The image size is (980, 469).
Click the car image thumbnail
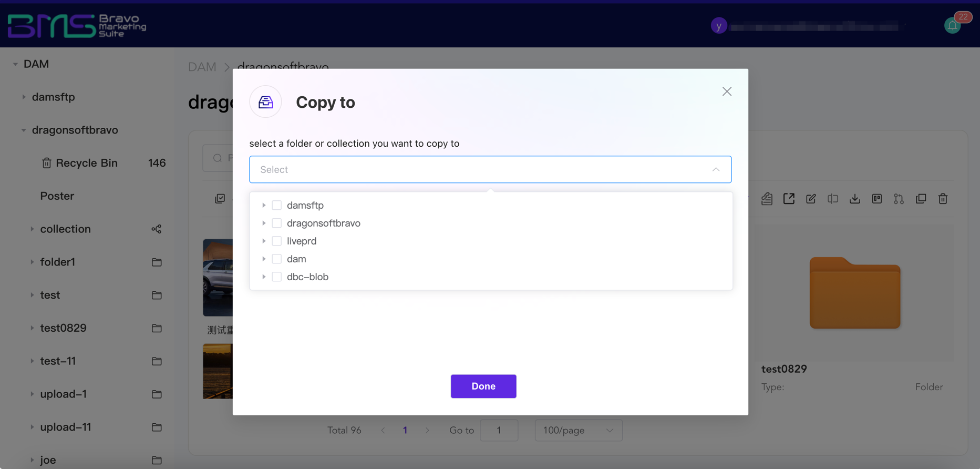click(x=218, y=278)
